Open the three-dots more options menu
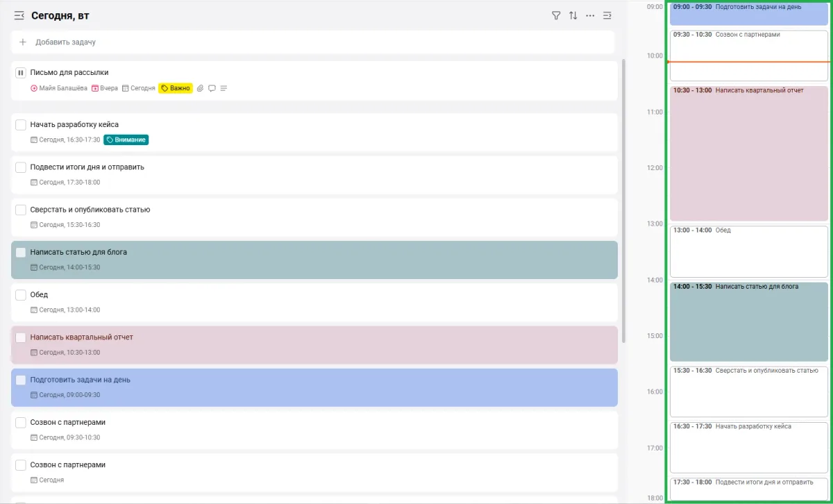 [x=590, y=15]
